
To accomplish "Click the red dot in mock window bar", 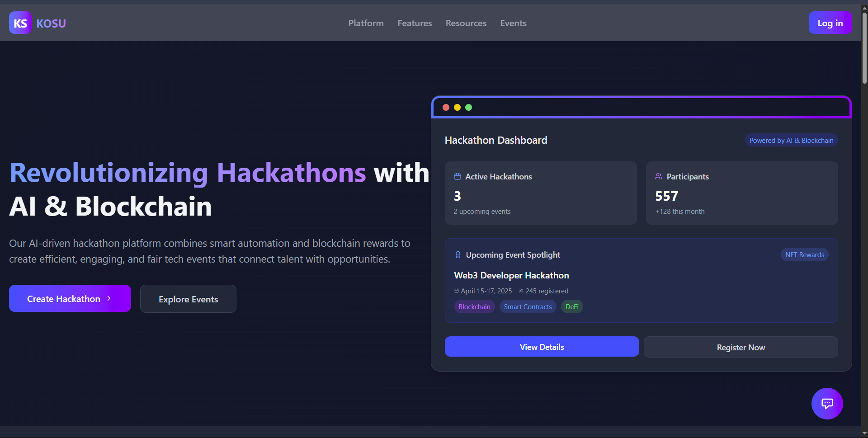I will point(446,108).
